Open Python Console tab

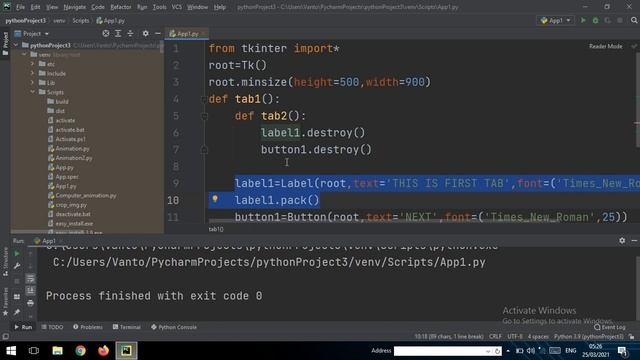(174, 327)
